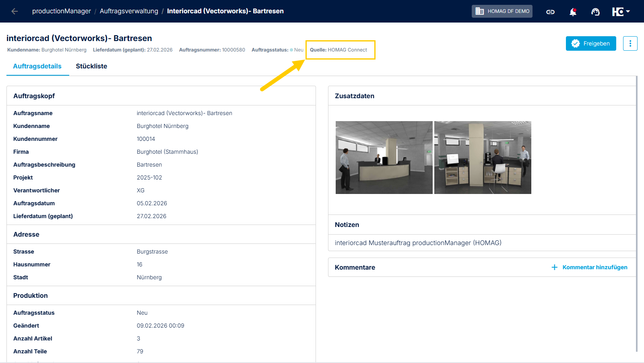Click the Quelle: HOMAG Connect label
The height and width of the screenshot is (363, 644).
(x=339, y=50)
